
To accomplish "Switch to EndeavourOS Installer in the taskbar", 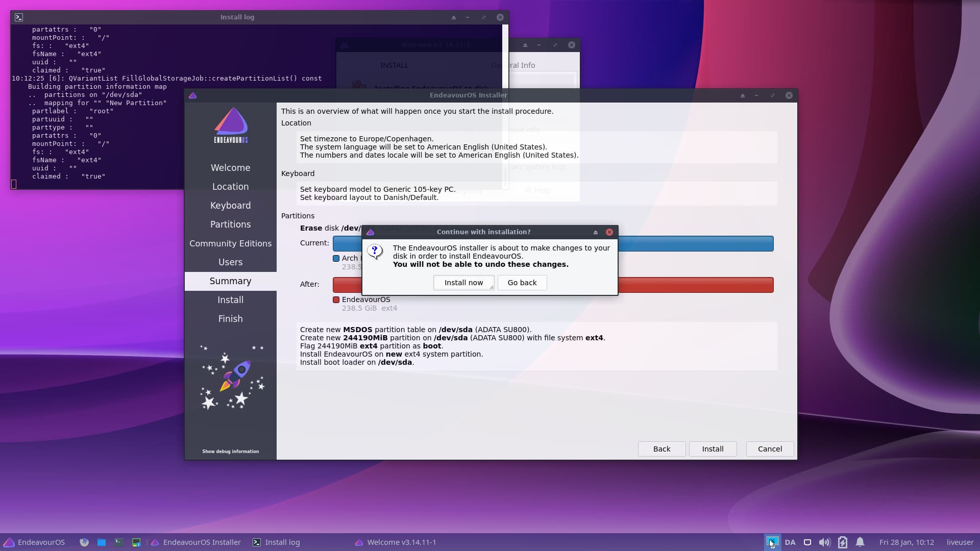I will pyautogui.click(x=196, y=542).
